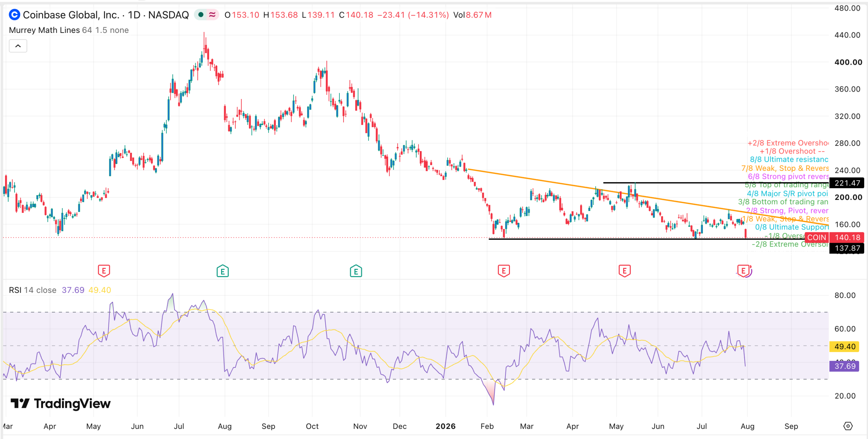Open the red earnings marker in May 2026
The image size is (868, 439).
click(625, 271)
